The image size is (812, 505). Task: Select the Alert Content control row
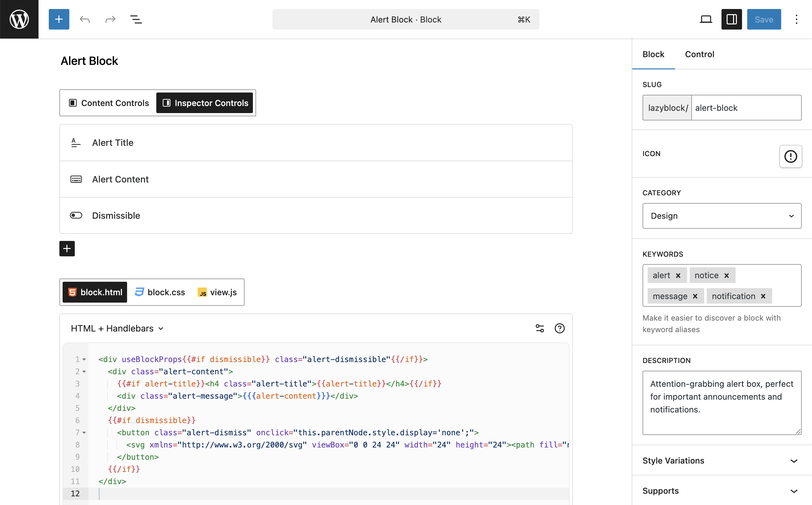coord(316,179)
